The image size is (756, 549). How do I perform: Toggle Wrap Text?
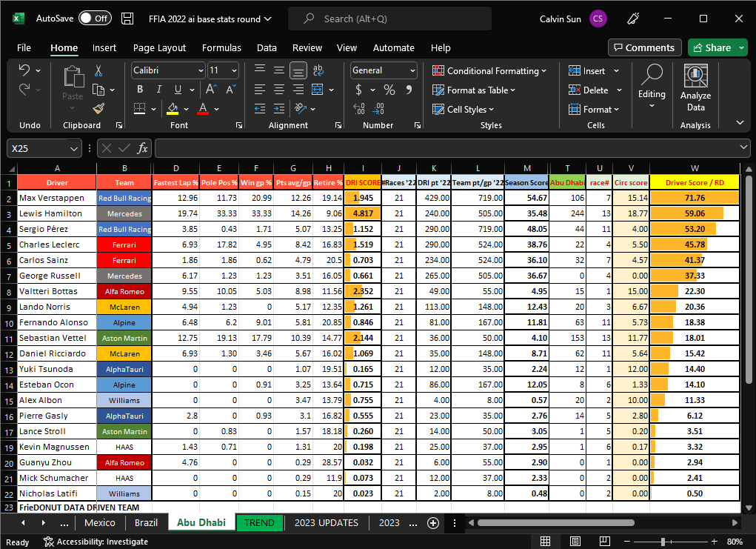[x=318, y=70]
